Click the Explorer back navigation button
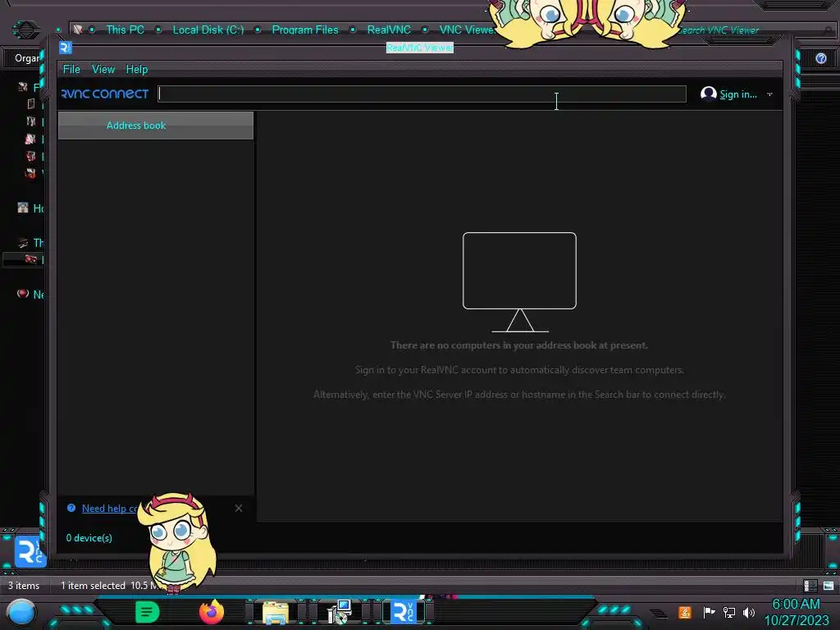Viewport: 840px width, 630px height. [x=25, y=30]
